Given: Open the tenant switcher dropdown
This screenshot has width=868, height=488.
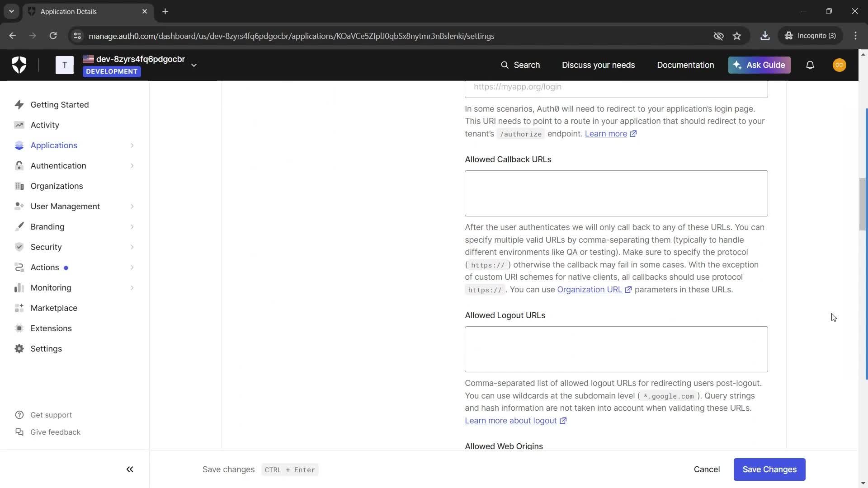Looking at the screenshot, I should tap(194, 65).
